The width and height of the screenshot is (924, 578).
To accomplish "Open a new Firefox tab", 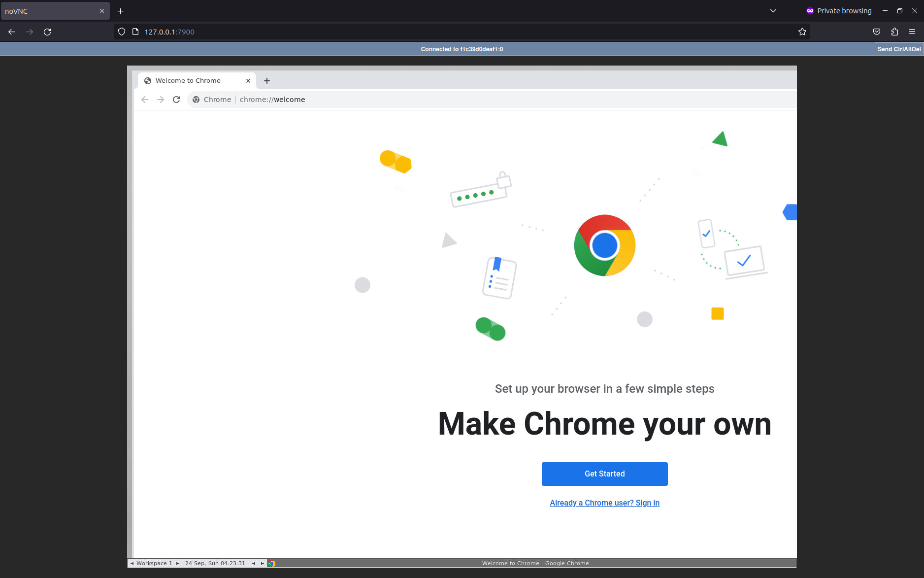I will click(120, 11).
